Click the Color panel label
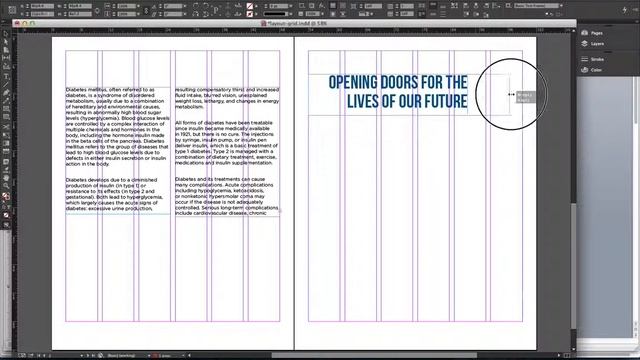 (x=596, y=70)
